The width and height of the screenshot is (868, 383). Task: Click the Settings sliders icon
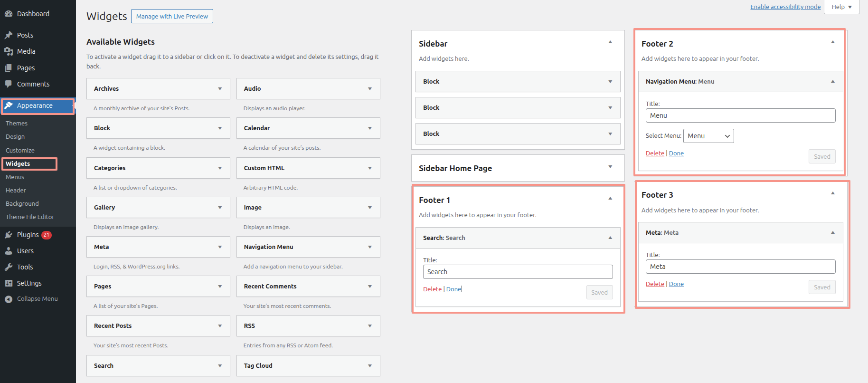pos(9,283)
